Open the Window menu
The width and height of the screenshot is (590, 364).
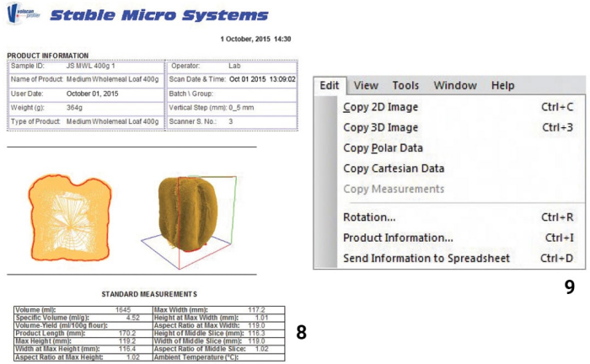tap(455, 86)
